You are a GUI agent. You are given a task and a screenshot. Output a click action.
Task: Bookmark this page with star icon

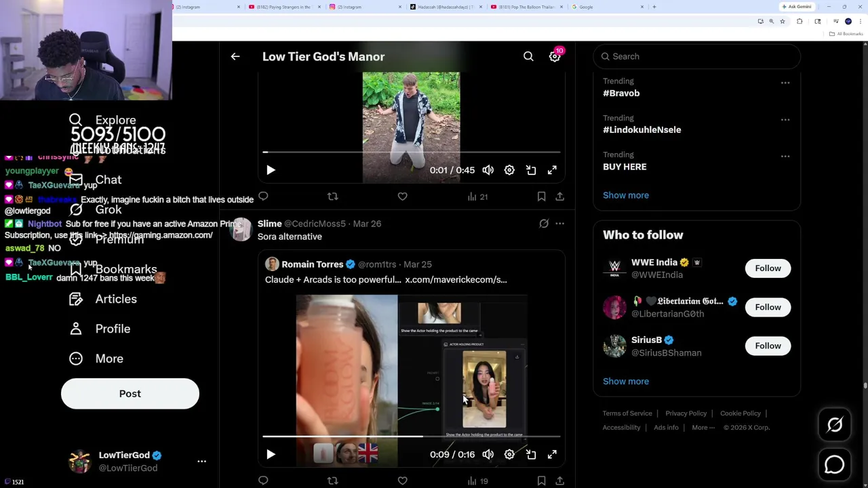782,22
